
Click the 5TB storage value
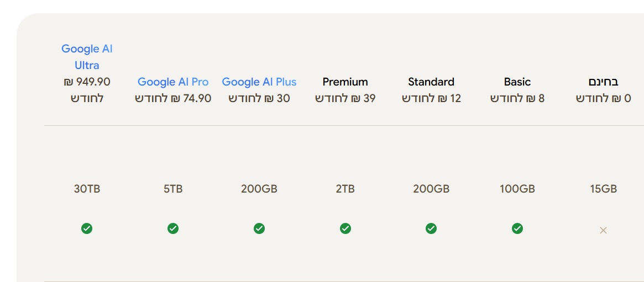pyautogui.click(x=173, y=189)
